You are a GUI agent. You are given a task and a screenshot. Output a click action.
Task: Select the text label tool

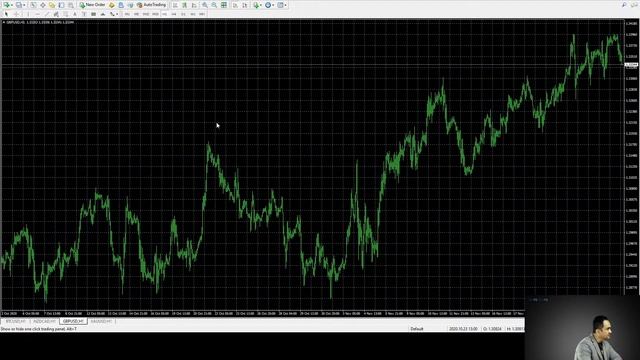(x=84, y=14)
